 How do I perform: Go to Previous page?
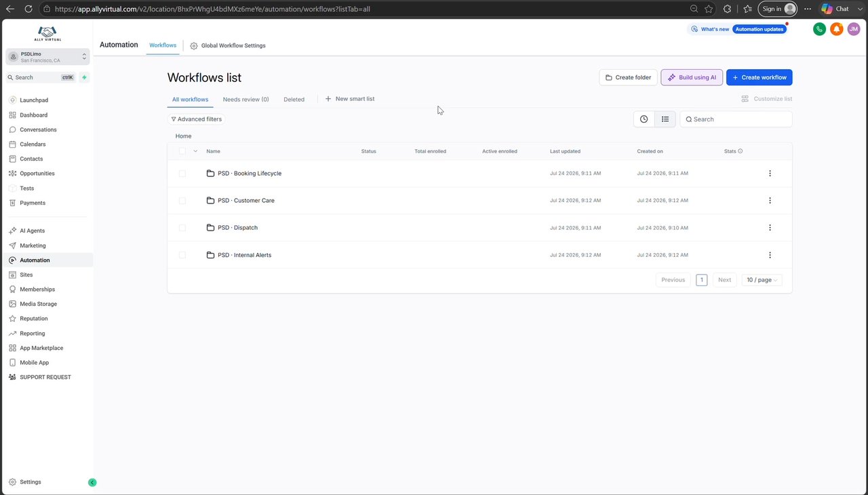coord(673,280)
